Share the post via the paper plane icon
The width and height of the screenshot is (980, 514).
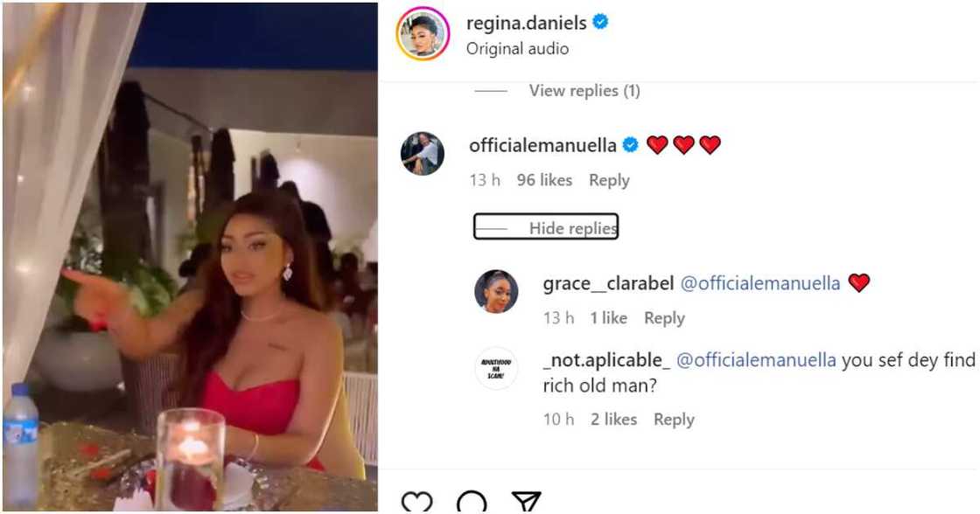coord(526,500)
